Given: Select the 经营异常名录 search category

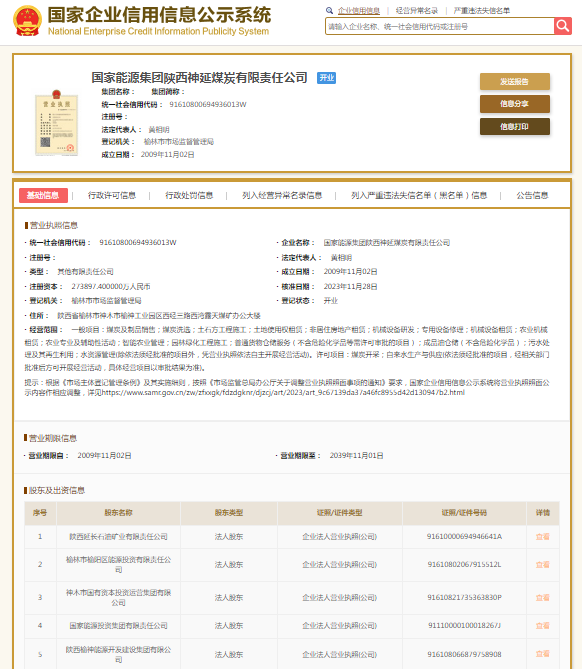Looking at the screenshot, I should tap(417, 11).
